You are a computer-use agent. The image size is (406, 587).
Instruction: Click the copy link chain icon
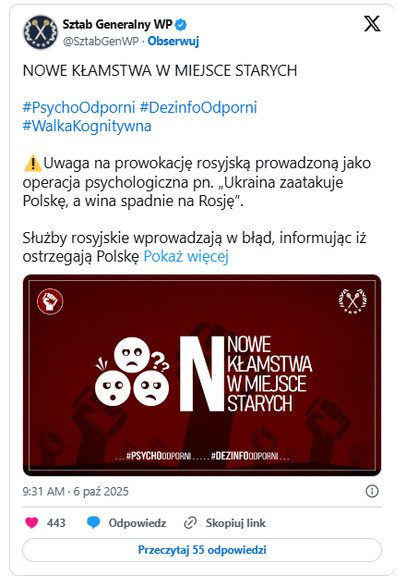pos(190,523)
